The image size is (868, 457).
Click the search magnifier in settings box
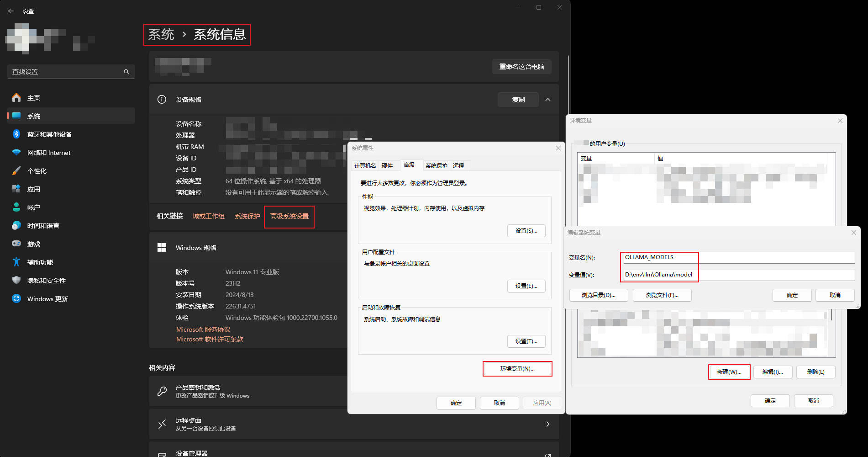126,72
